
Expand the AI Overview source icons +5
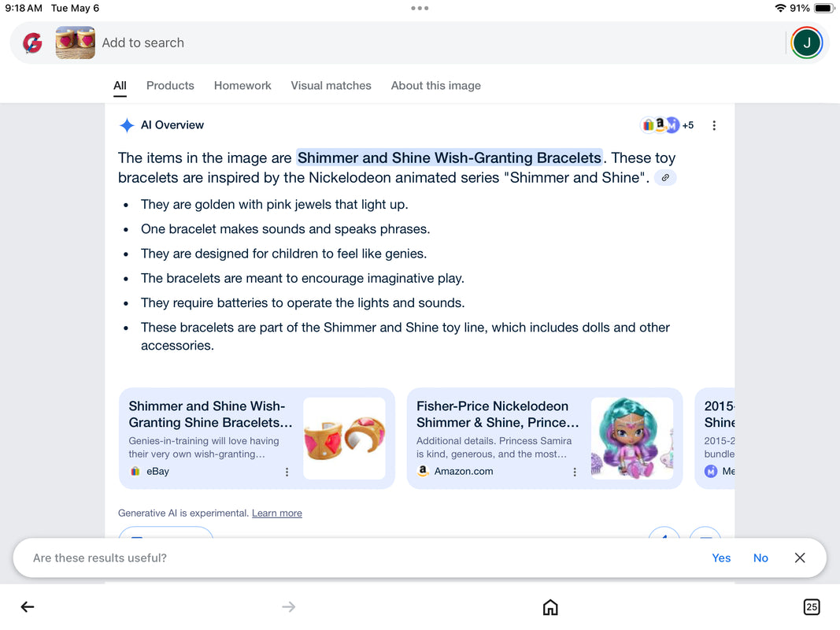(x=668, y=125)
